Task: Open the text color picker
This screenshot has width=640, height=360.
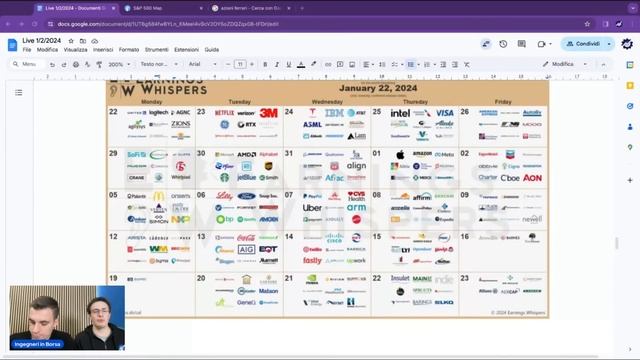Action: [301, 64]
